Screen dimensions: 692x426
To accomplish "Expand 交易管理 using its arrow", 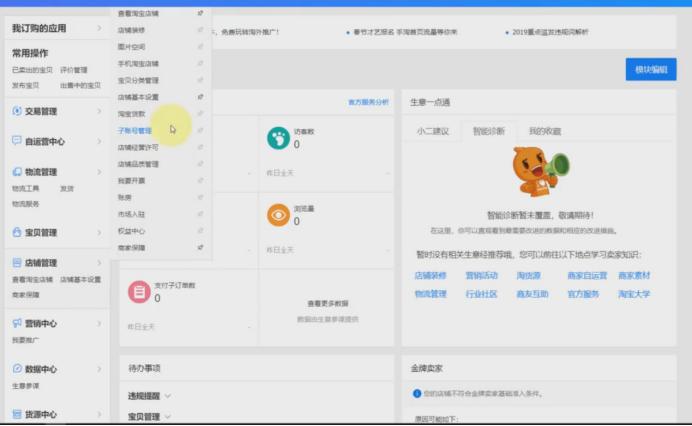I will 99,111.
